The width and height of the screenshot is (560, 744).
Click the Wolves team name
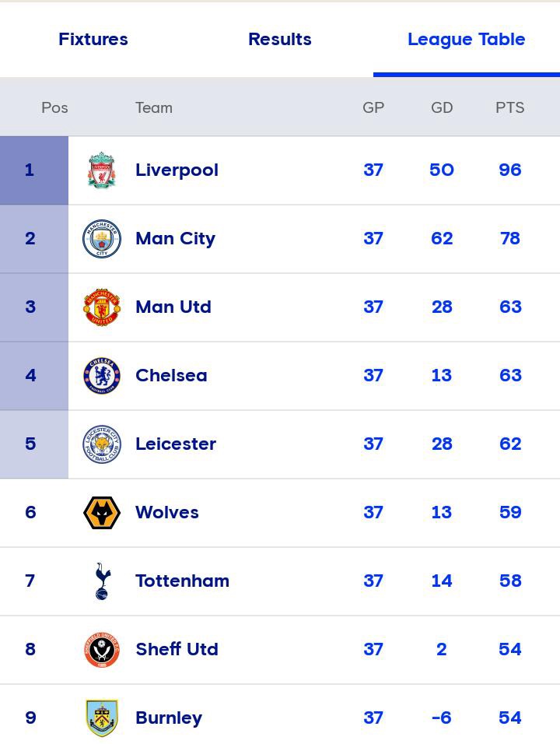pyautogui.click(x=167, y=513)
